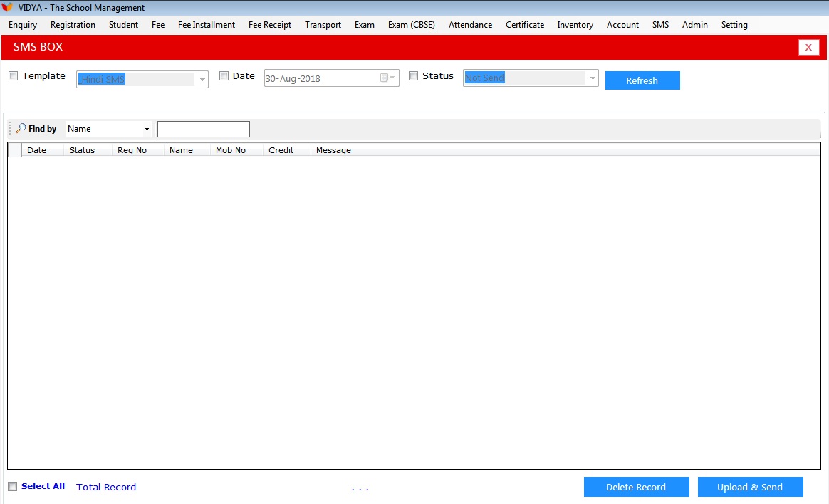Open the SMS menu
This screenshot has height=504, width=829.
[x=660, y=25]
